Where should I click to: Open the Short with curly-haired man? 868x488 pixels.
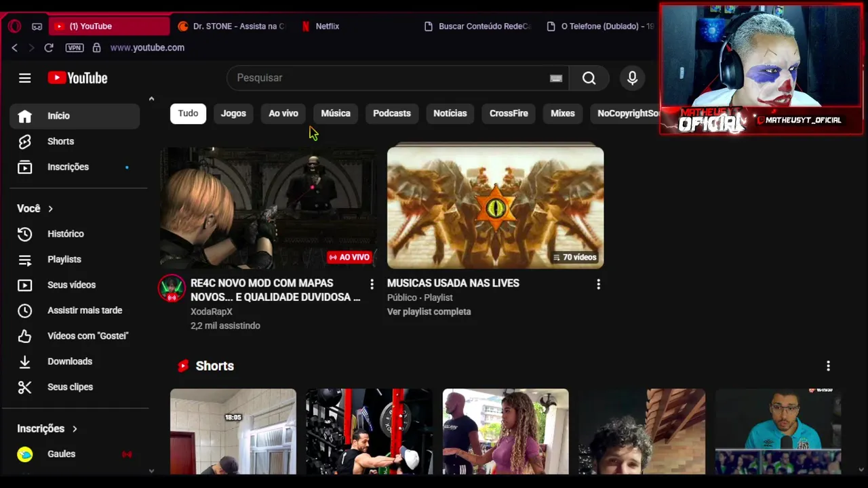[x=642, y=432]
